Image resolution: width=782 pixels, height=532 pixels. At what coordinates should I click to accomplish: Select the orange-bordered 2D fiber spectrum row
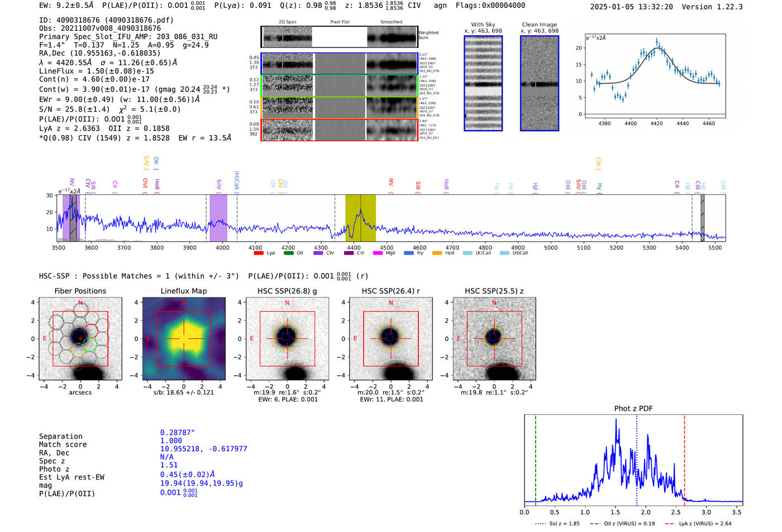[340, 108]
